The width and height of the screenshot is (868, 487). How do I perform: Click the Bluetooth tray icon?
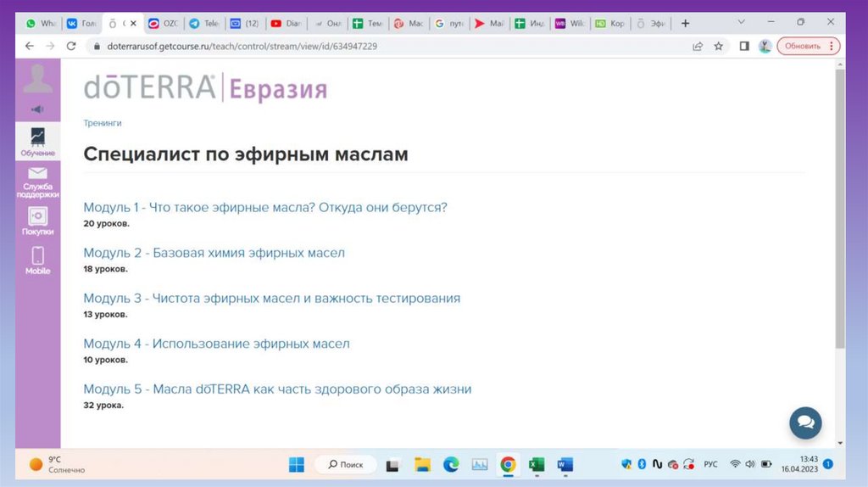tap(642, 464)
